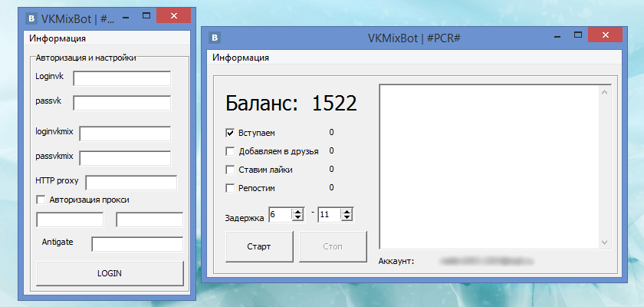Click the left proxy credentials field

coord(70,220)
